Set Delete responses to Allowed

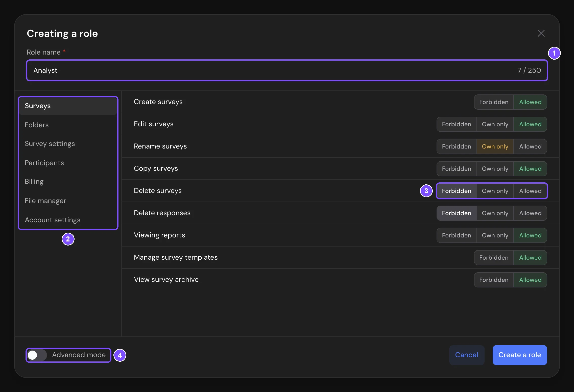coord(530,213)
